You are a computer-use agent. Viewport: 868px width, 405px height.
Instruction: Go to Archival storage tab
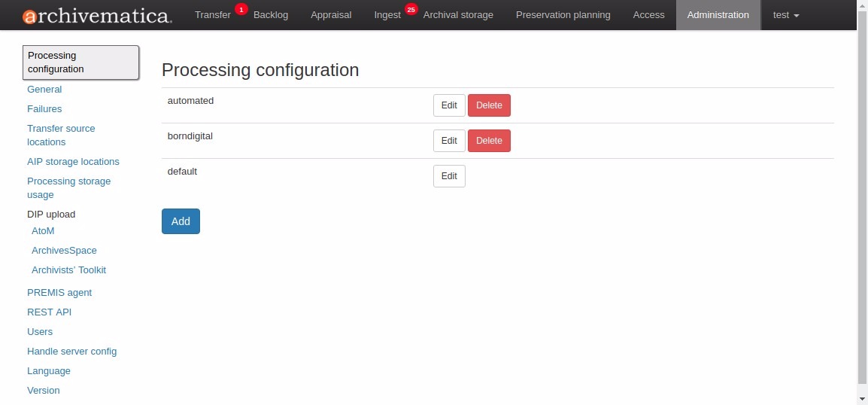click(x=458, y=15)
